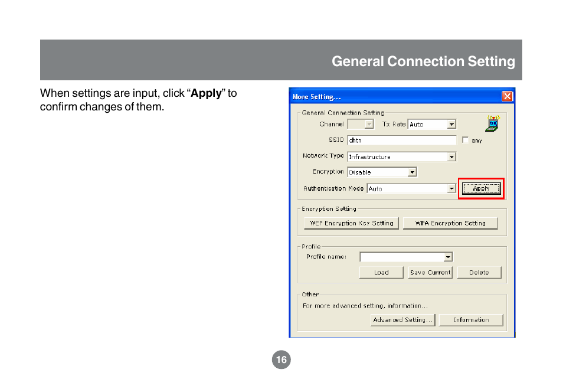Open Advanced Setting dialog
The width and height of the screenshot is (563, 392).
click(x=402, y=320)
